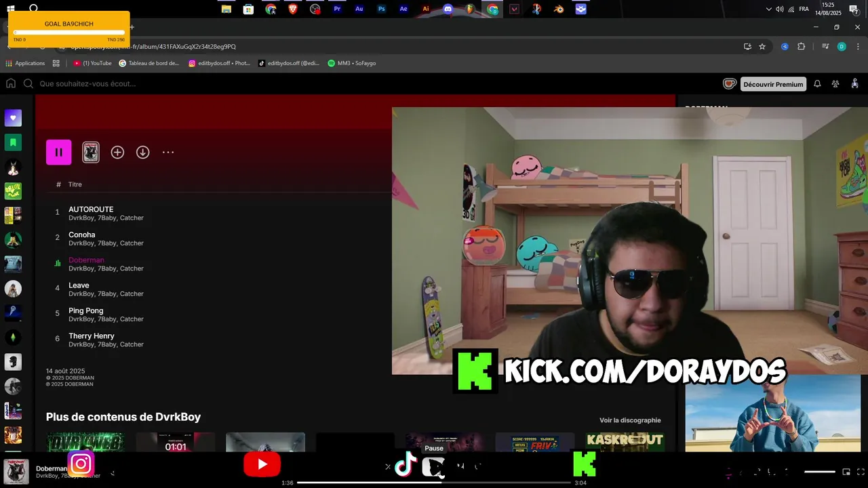The image size is (868, 488).
Task: Click the browser address bar URL
Action: pyautogui.click(x=152, y=47)
